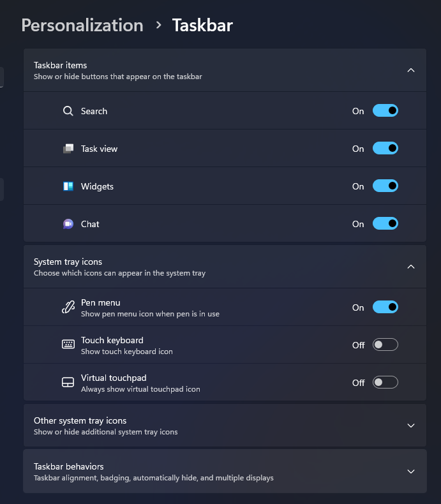Expand Other system tray icons

411,426
